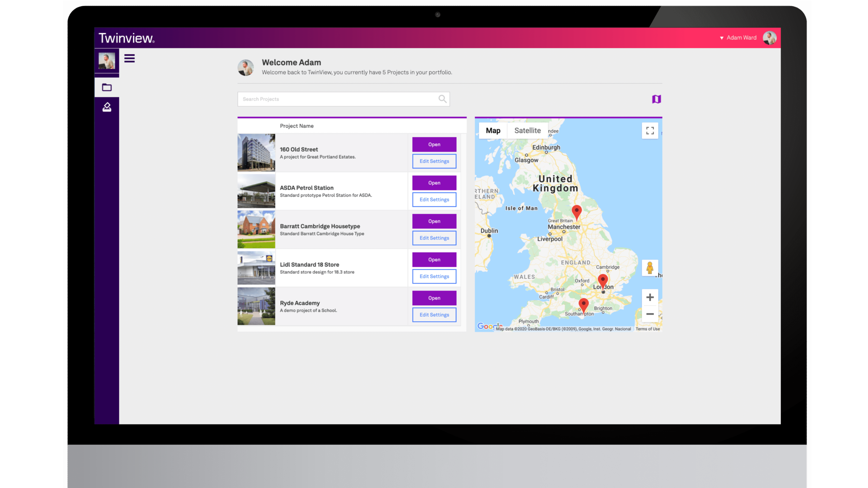The width and height of the screenshot is (868, 488).
Task: Open the hamburger menu
Action: [129, 58]
